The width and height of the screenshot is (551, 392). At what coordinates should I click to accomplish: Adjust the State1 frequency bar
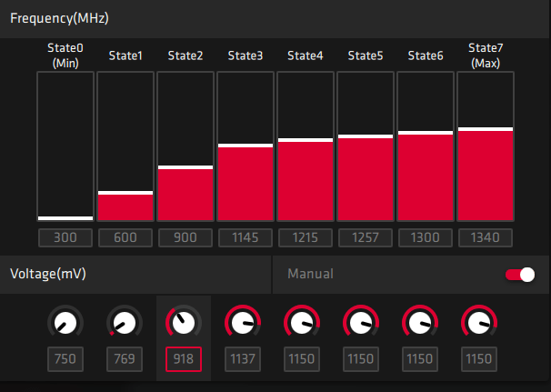point(125,146)
